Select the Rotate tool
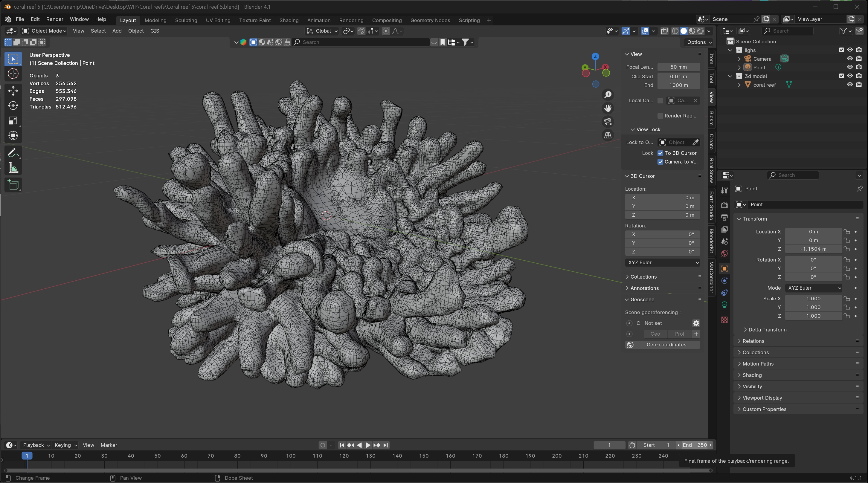This screenshot has width=868, height=483. tap(13, 106)
